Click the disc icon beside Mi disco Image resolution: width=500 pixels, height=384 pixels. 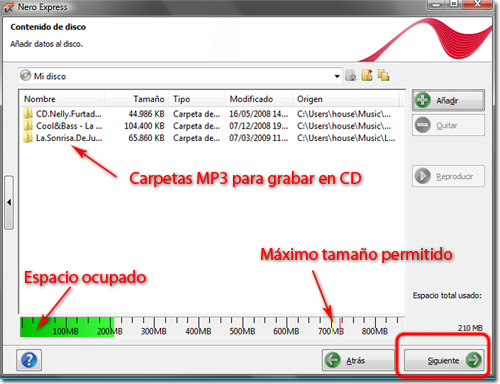[x=25, y=75]
